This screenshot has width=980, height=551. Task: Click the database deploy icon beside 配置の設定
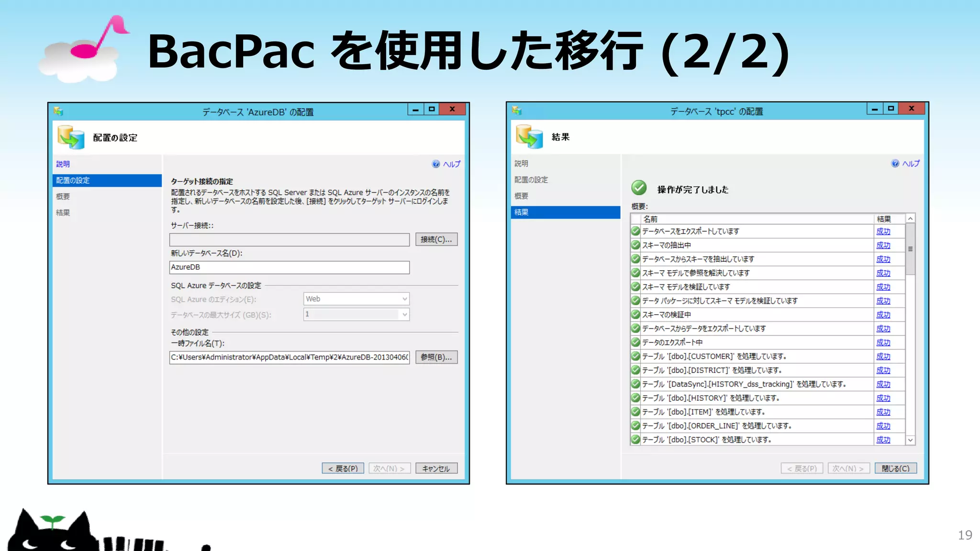pyautogui.click(x=71, y=137)
